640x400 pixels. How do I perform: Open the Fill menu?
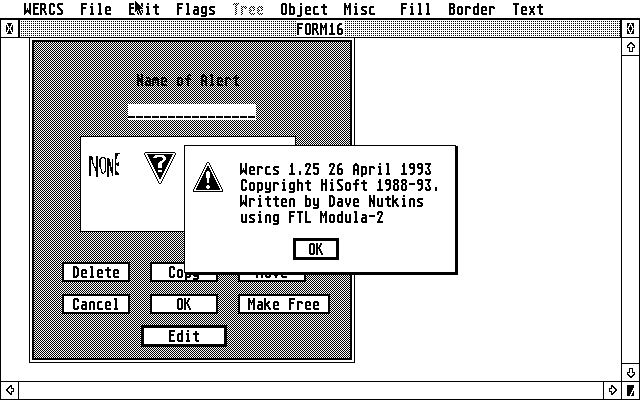[x=416, y=9]
